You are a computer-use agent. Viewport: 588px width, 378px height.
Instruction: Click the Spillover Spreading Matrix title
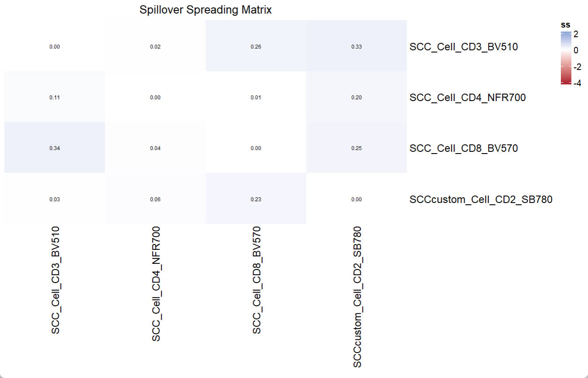click(x=205, y=10)
